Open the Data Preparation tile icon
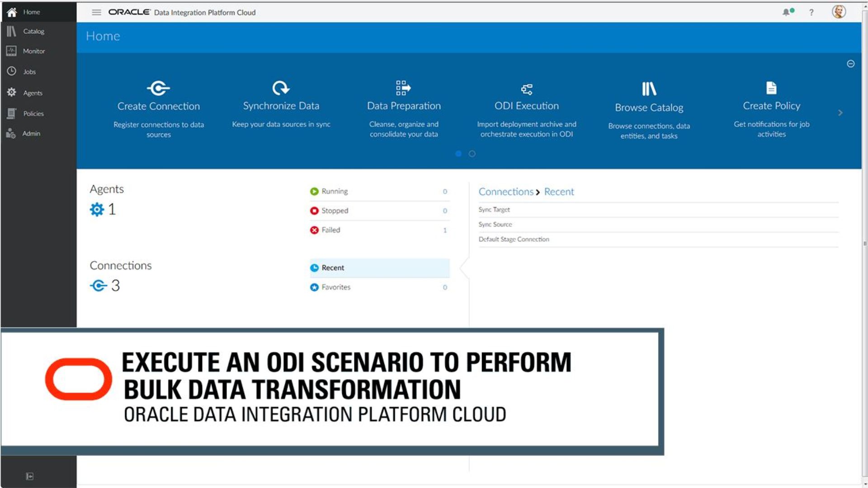This screenshot has width=868, height=488. tap(403, 88)
